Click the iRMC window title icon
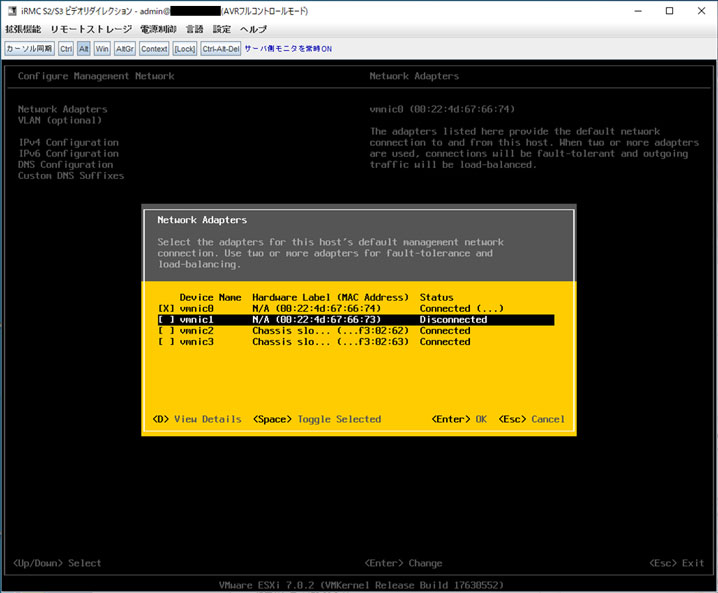The image size is (718, 593). [x=12, y=11]
